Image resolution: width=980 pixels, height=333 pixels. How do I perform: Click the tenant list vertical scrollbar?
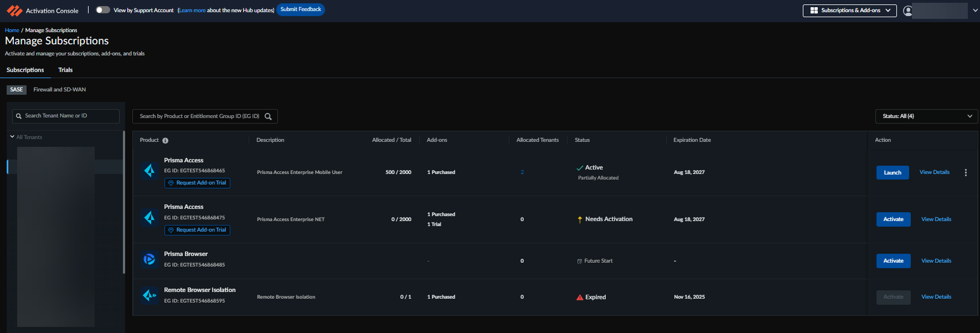pyautogui.click(x=123, y=202)
